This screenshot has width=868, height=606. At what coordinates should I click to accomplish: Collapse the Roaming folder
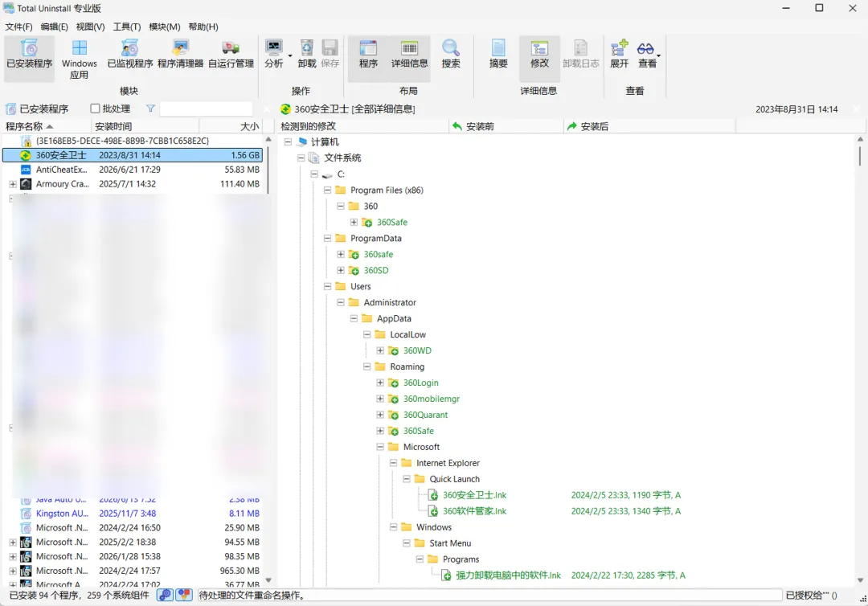pyautogui.click(x=367, y=366)
